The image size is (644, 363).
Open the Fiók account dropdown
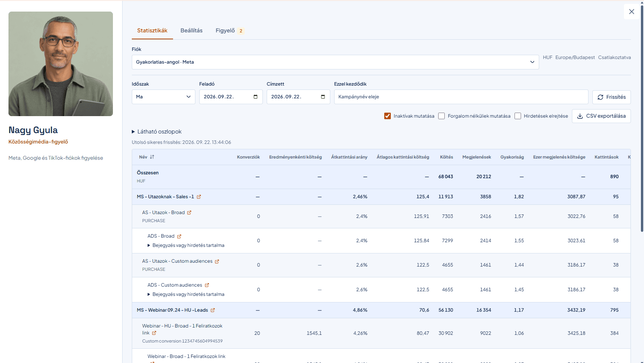335,62
